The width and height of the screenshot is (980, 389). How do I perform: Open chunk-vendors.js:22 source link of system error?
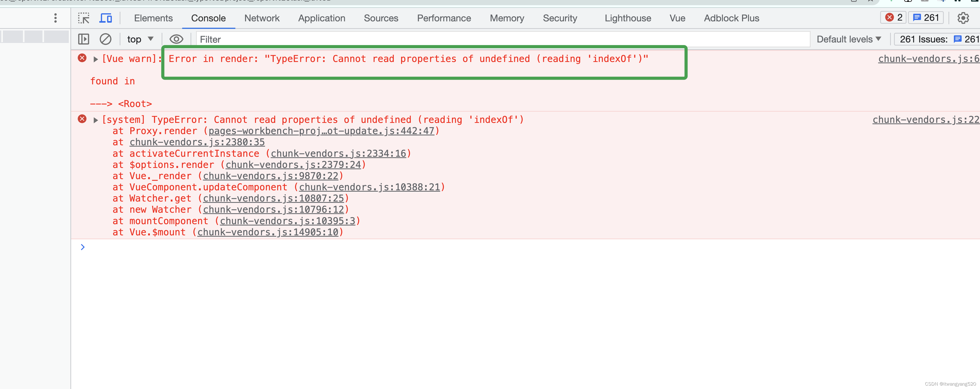(x=926, y=120)
